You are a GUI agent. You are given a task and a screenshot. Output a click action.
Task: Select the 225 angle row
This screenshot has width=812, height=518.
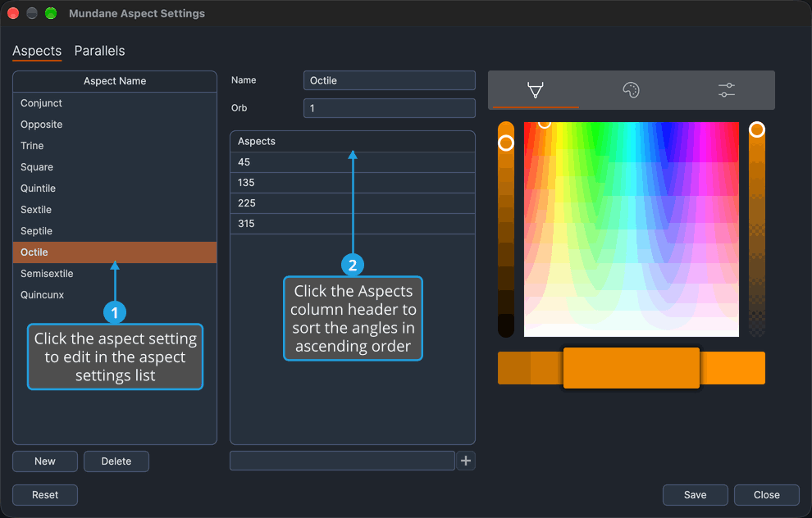[x=352, y=202]
